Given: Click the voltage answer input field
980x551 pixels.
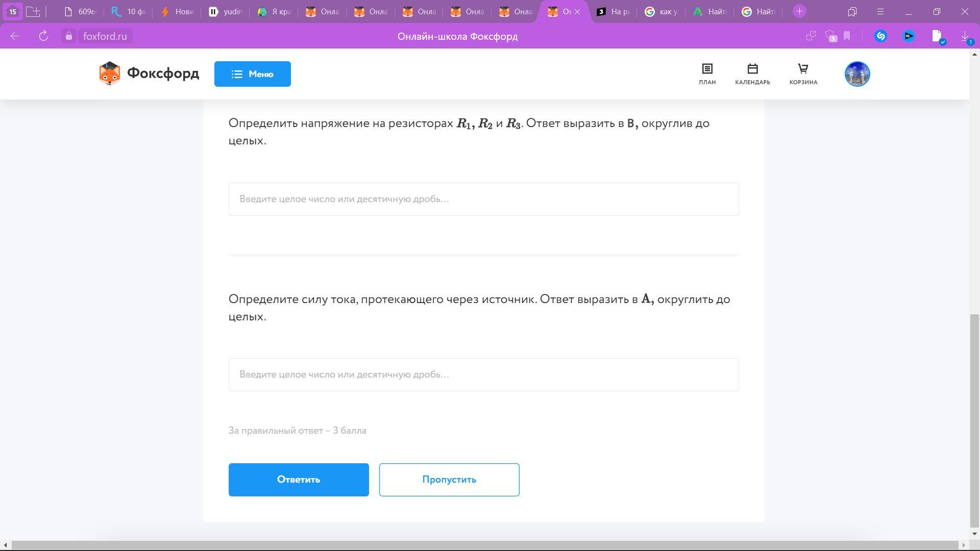Looking at the screenshot, I should click(x=483, y=199).
